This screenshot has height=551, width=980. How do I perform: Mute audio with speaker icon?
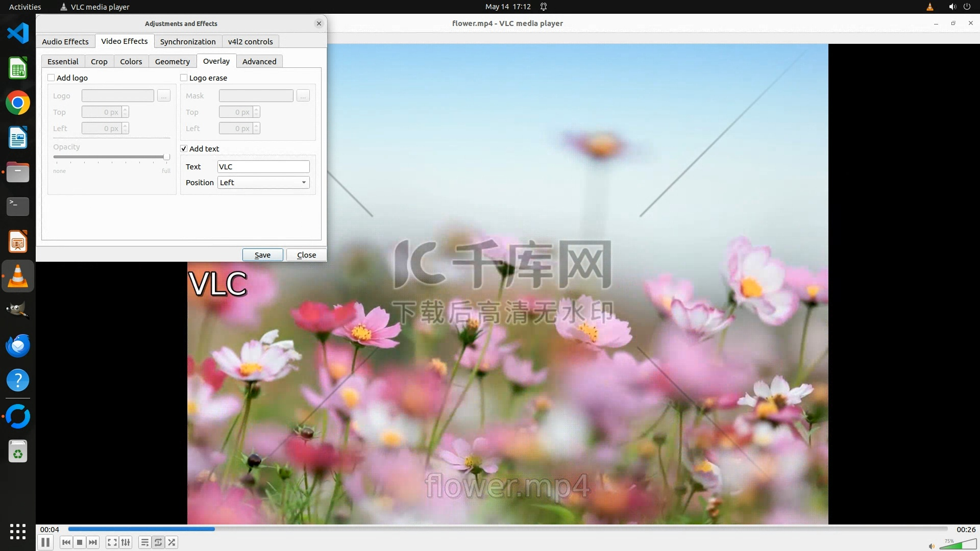pos(931,546)
